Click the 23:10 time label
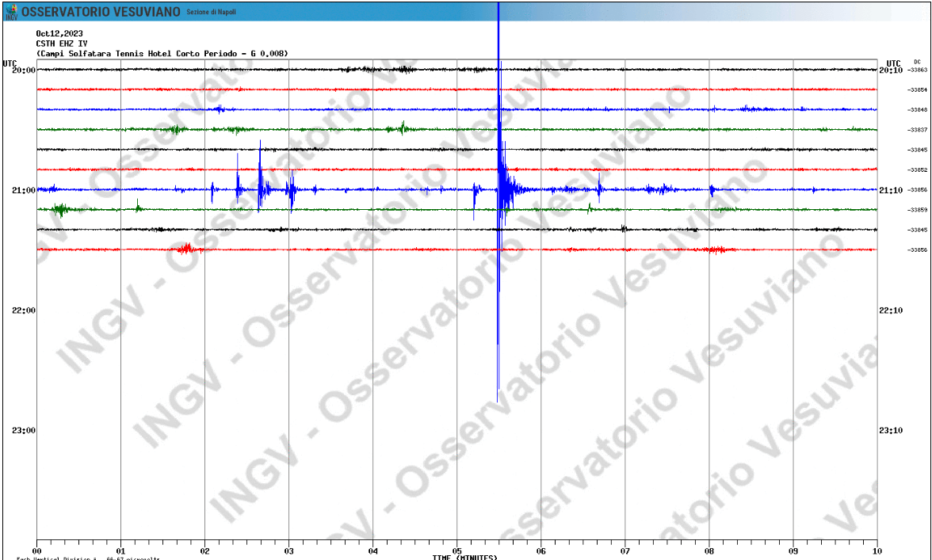The width and height of the screenshot is (932, 560). [x=891, y=431]
